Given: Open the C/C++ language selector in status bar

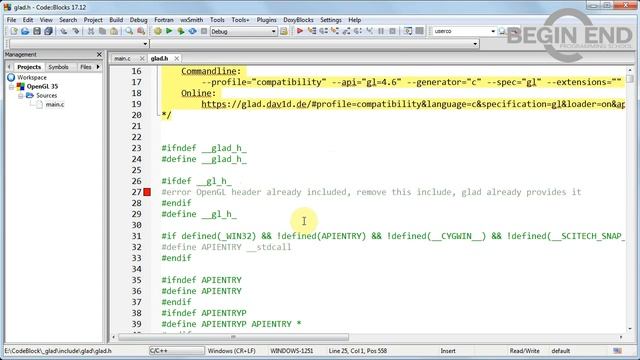Looking at the screenshot, I should [176, 351].
